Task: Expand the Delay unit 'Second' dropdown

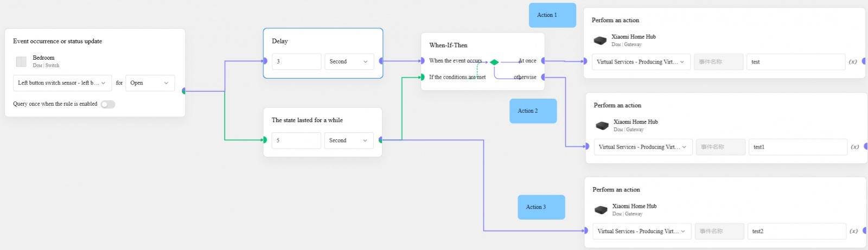Action: coord(349,62)
